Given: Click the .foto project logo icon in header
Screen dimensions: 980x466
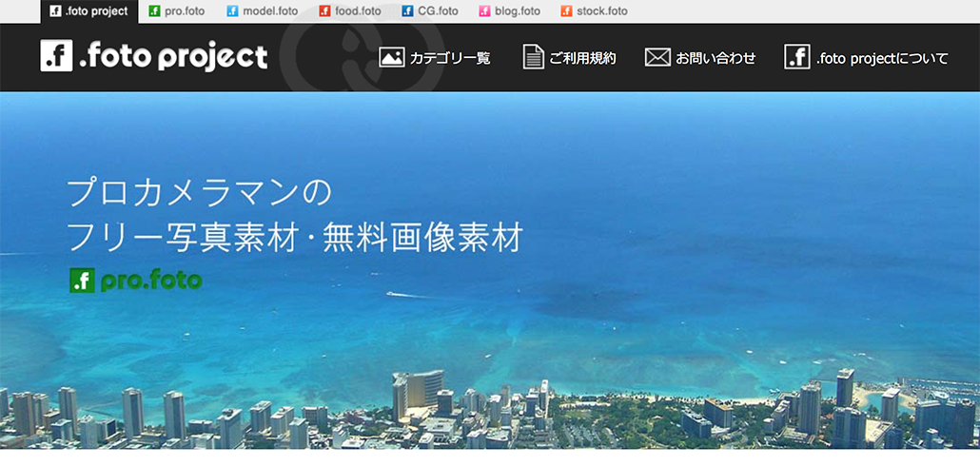Looking at the screenshot, I should tap(56, 56).
